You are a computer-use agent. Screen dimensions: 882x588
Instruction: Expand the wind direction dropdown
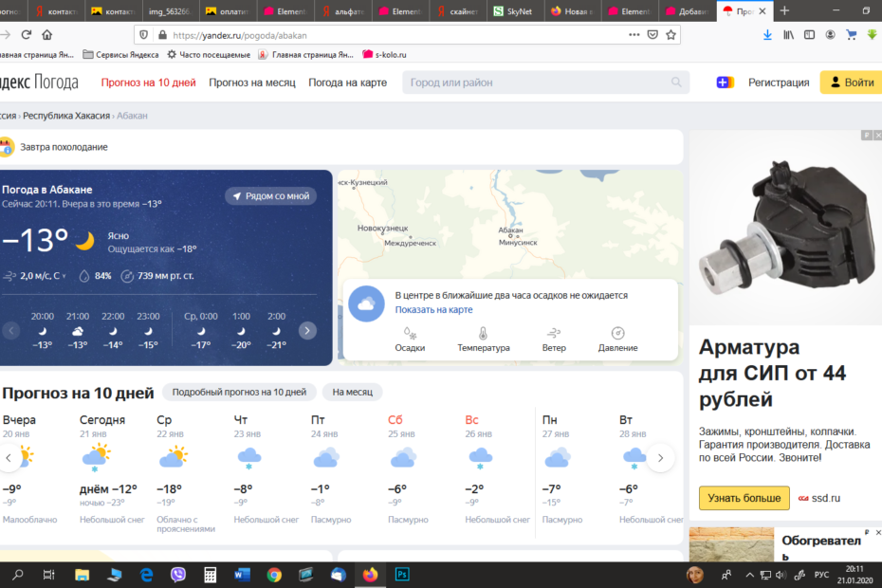[x=64, y=276]
